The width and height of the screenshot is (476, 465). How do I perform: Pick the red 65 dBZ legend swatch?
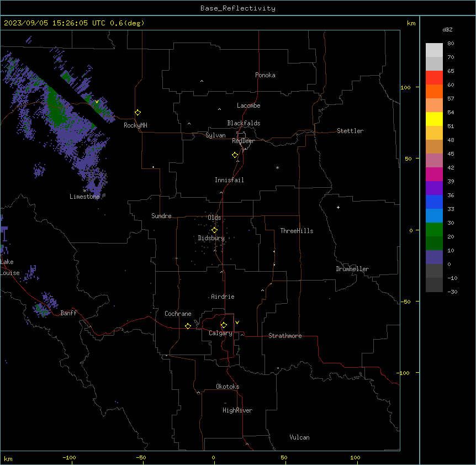click(x=434, y=77)
